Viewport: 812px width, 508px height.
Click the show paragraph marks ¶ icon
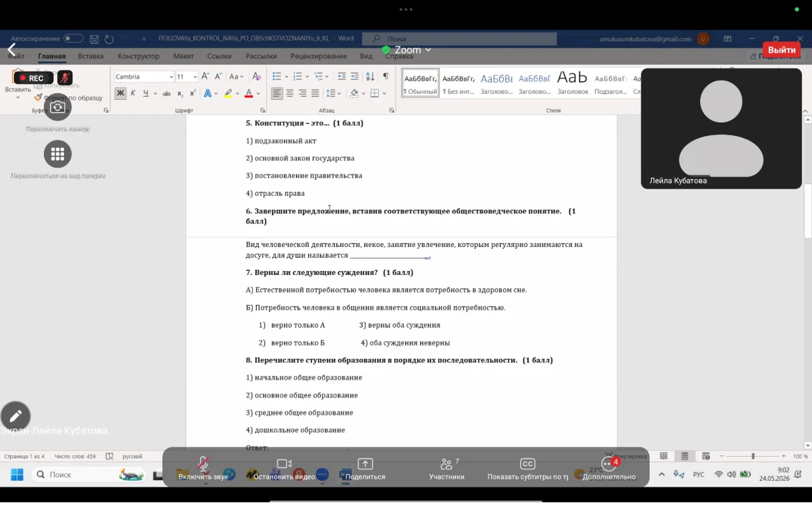(385, 77)
